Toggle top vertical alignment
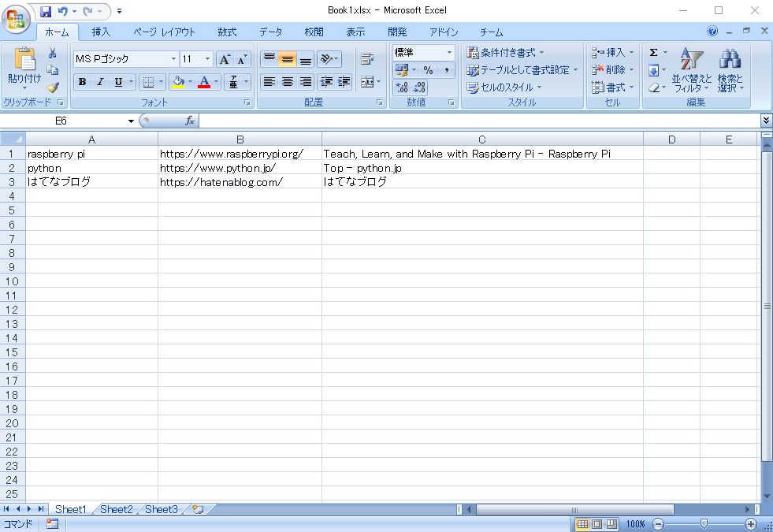The image size is (773, 532). [269, 60]
